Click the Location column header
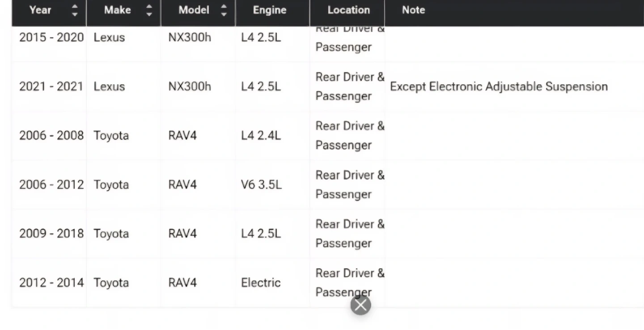 (x=348, y=10)
